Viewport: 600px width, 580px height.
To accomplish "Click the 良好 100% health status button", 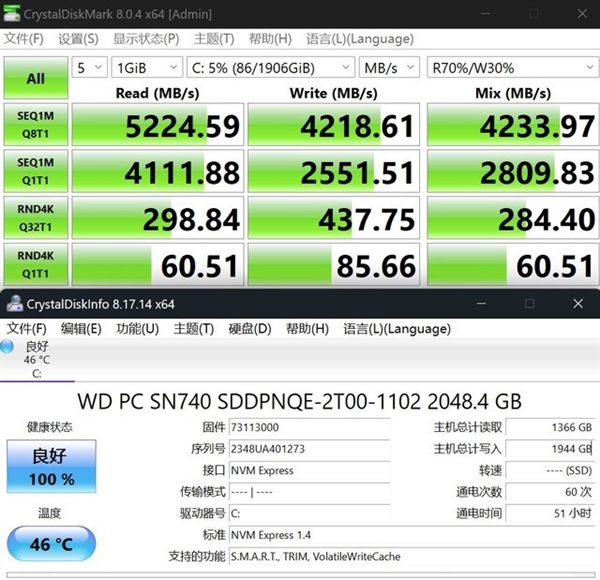I will [52, 467].
